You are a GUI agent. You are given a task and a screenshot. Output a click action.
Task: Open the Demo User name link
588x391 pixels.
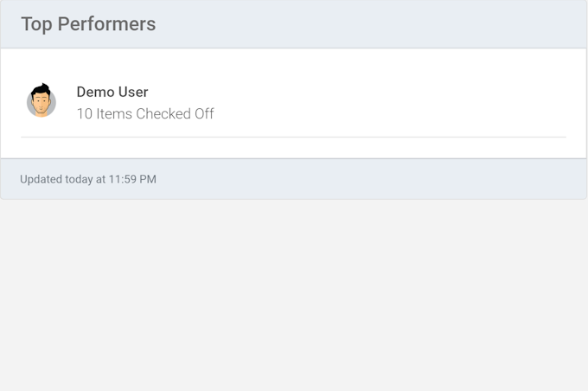pos(112,92)
